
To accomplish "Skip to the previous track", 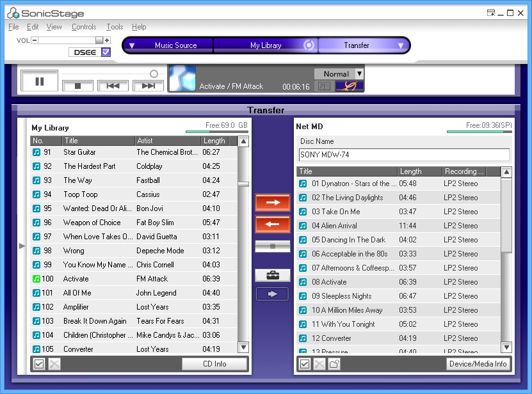I will tap(113, 86).
